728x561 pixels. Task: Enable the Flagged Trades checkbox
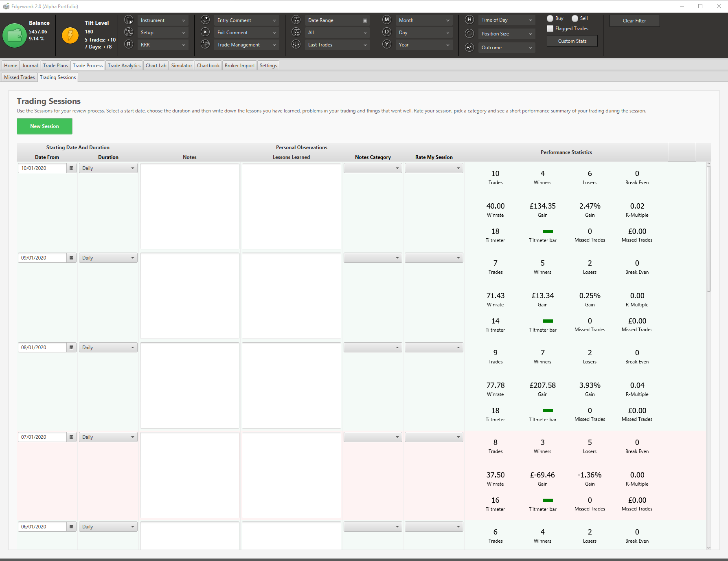[550, 29]
